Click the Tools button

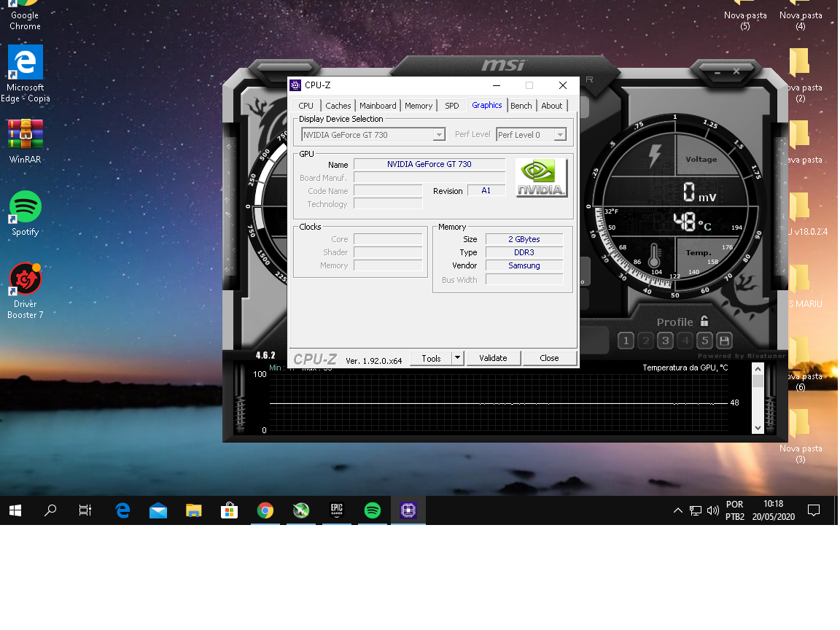431,359
